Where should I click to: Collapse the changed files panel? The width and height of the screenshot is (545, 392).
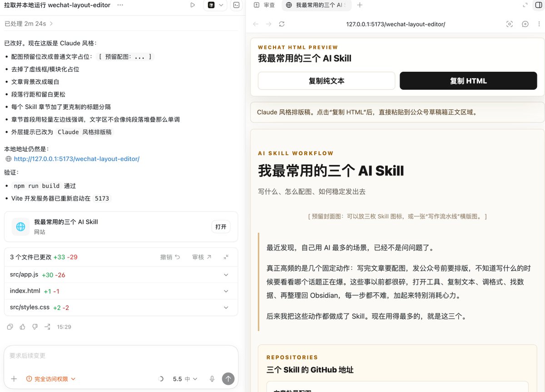point(226,257)
